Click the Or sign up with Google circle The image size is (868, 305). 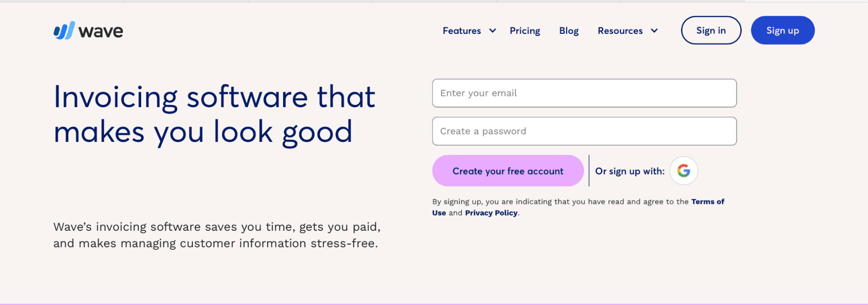(x=683, y=171)
